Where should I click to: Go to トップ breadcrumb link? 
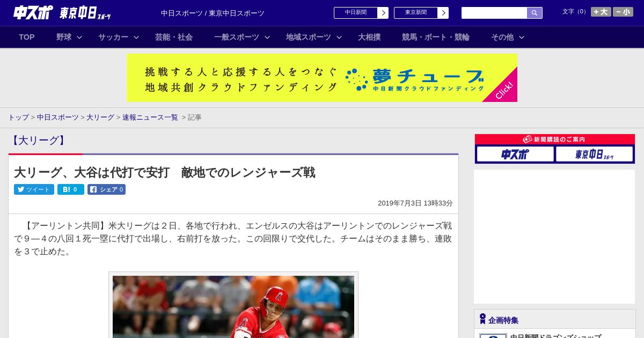tap(19, 117)
